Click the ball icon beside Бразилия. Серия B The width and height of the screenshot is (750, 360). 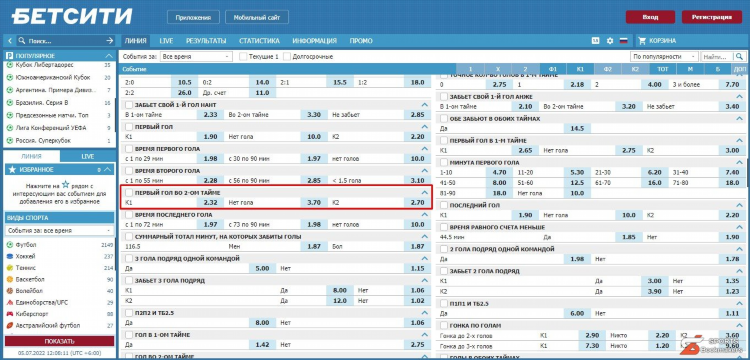click(10, 103)
